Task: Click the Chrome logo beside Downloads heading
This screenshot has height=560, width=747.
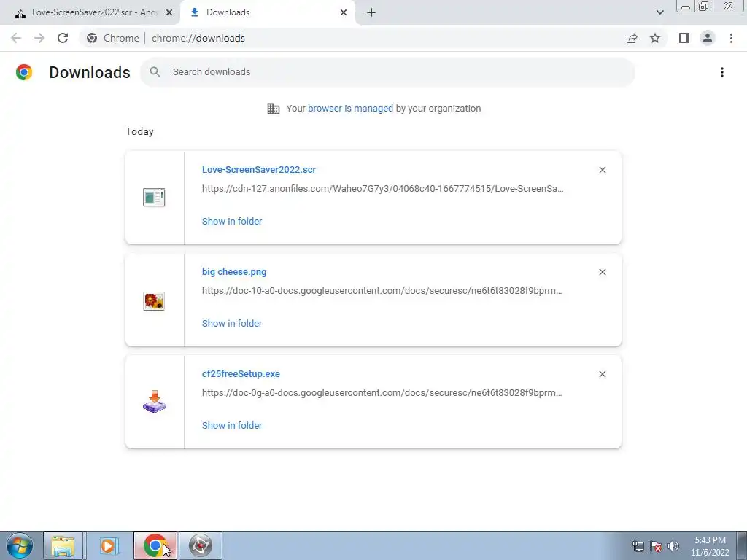Action: (24, 72)
